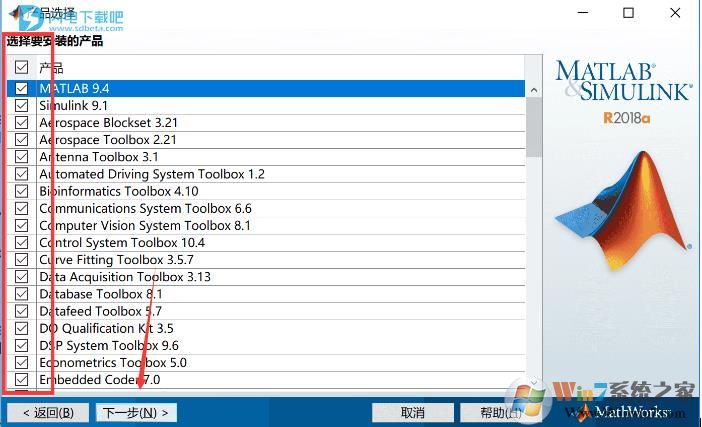702x427 pixels.
Task: Click the scrollbar up arrow
Action: tap(534, 90)
